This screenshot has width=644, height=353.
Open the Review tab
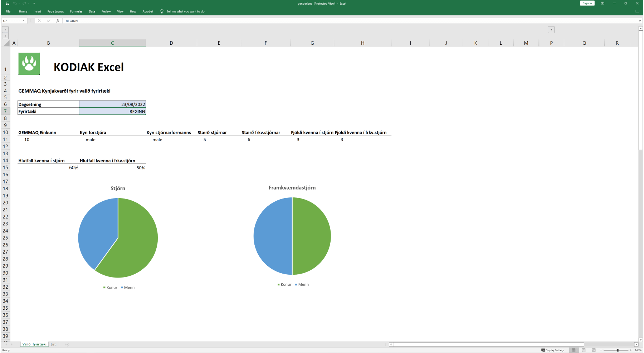coord(106,11)
